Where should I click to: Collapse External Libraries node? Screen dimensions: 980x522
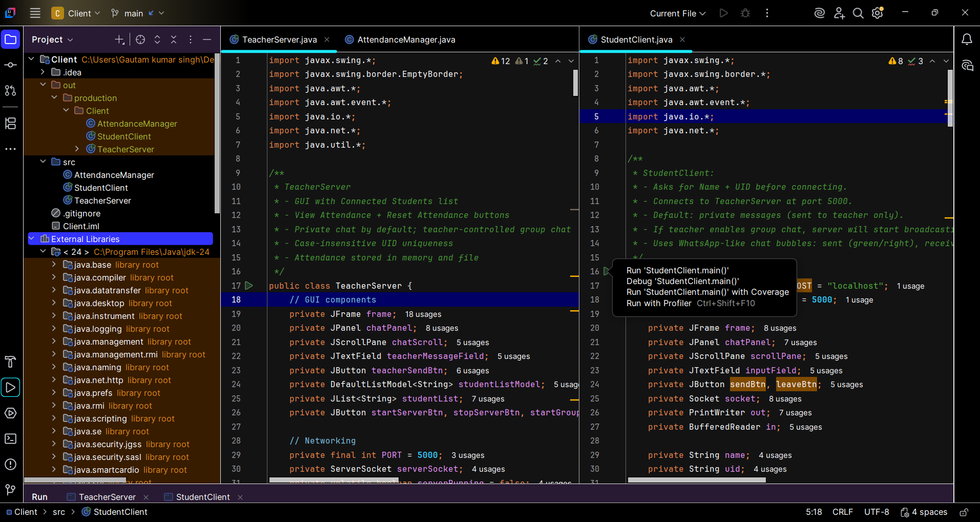tap(32, 238)
